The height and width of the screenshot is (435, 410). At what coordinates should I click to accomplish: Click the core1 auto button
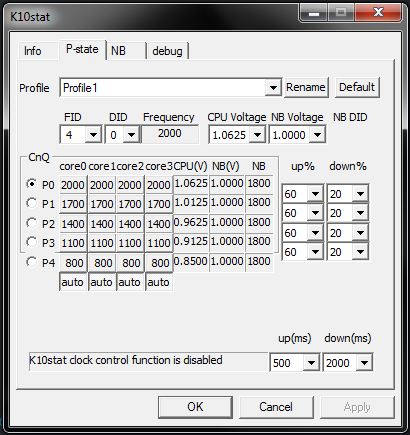click(x=102, y=282)
